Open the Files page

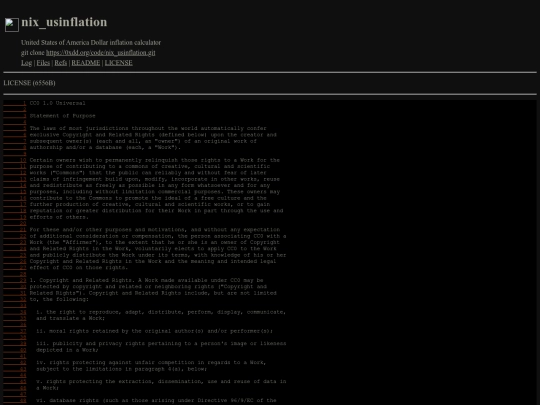[43, 63]
